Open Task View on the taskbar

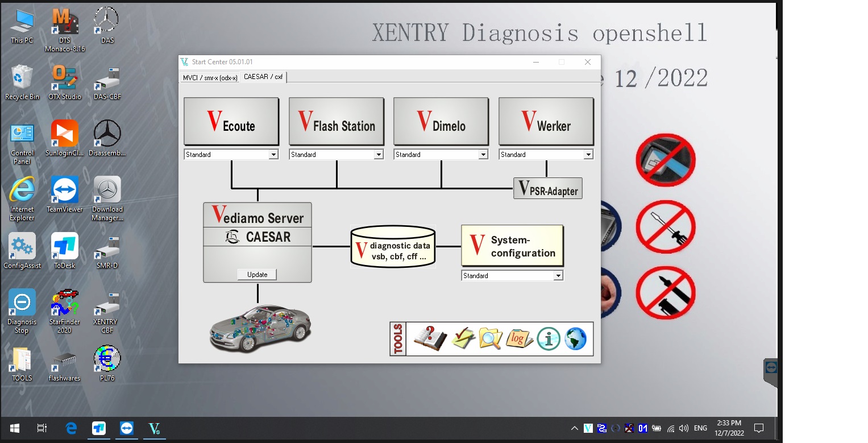click(42, 428)
